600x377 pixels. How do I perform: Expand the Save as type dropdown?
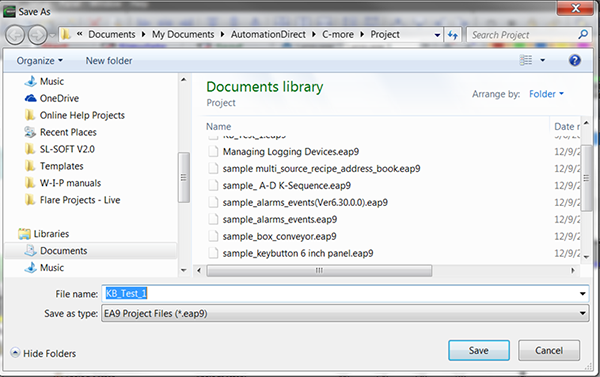tap(345, 313)
